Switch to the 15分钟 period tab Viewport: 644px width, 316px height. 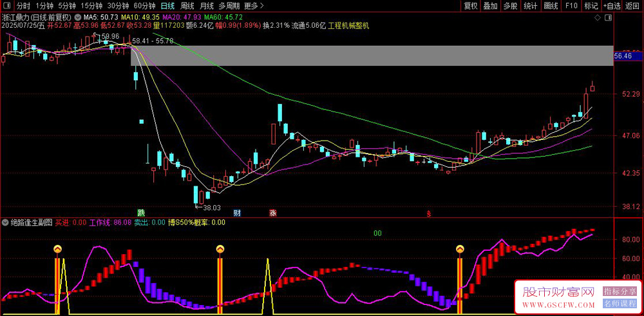[x=91, y=6]
